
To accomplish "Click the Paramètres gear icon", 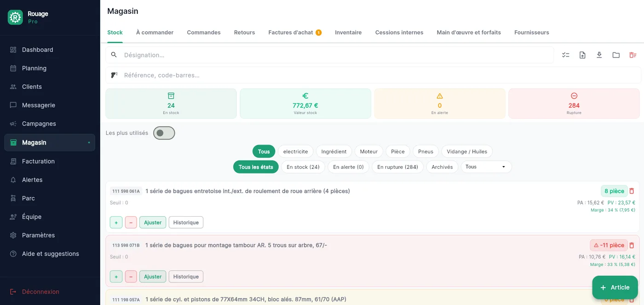I will pyautogui.click(x=13, y=235).
